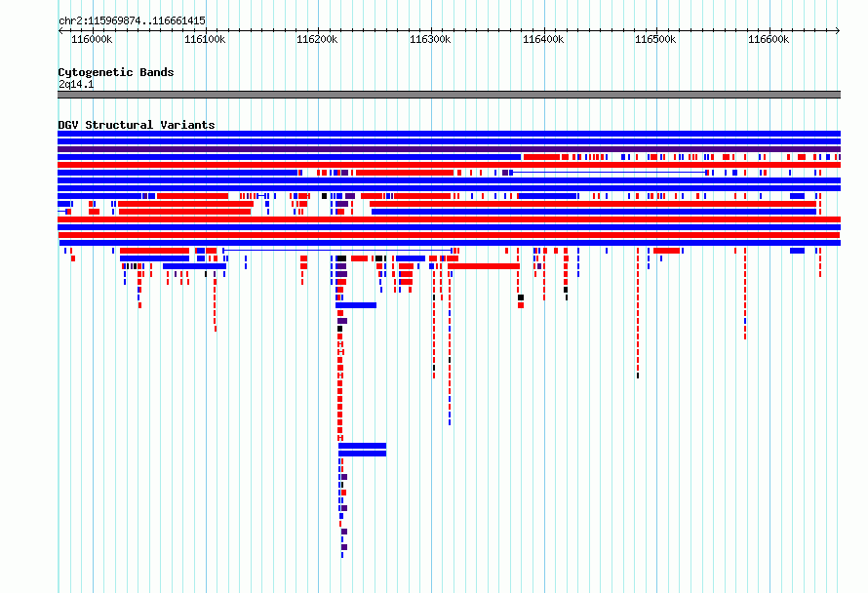Image resolution: width=868 pixels, height=593 pixels.
Task: Click the 116600k ruler label
Action: click(x=769, y=39)
